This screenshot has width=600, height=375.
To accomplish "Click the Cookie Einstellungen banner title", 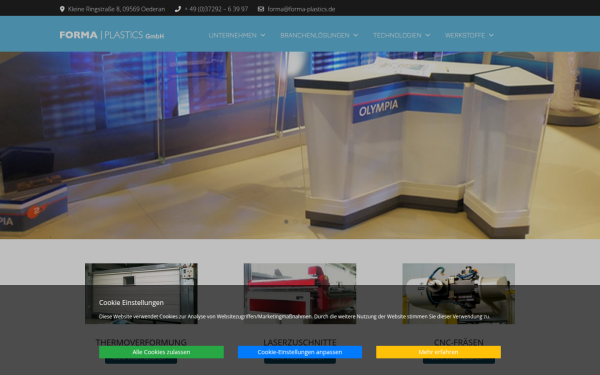I will 131,302.
